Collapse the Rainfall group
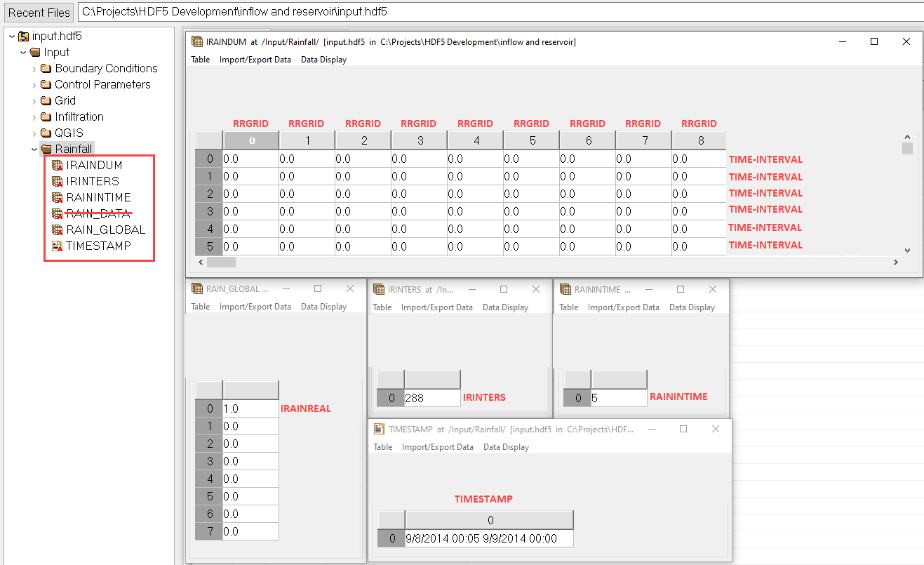The image size is (924, 565). [34, 149]
